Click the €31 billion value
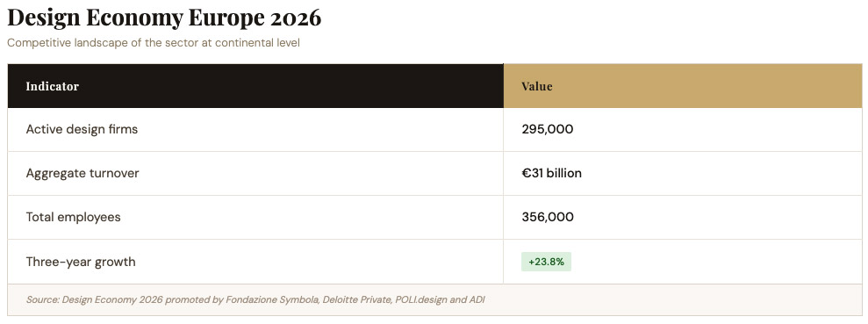The width and height of the screenshot is (868, 324). click(551, 173)
